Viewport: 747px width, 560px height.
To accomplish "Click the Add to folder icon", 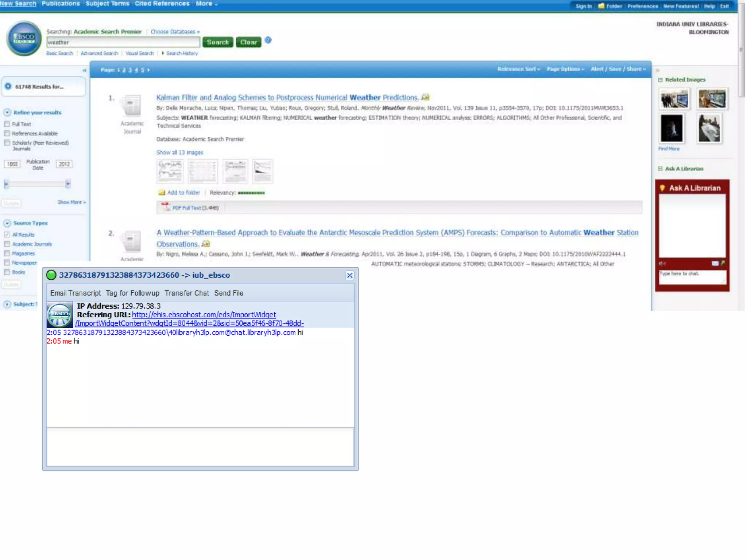I will [162, 192].
